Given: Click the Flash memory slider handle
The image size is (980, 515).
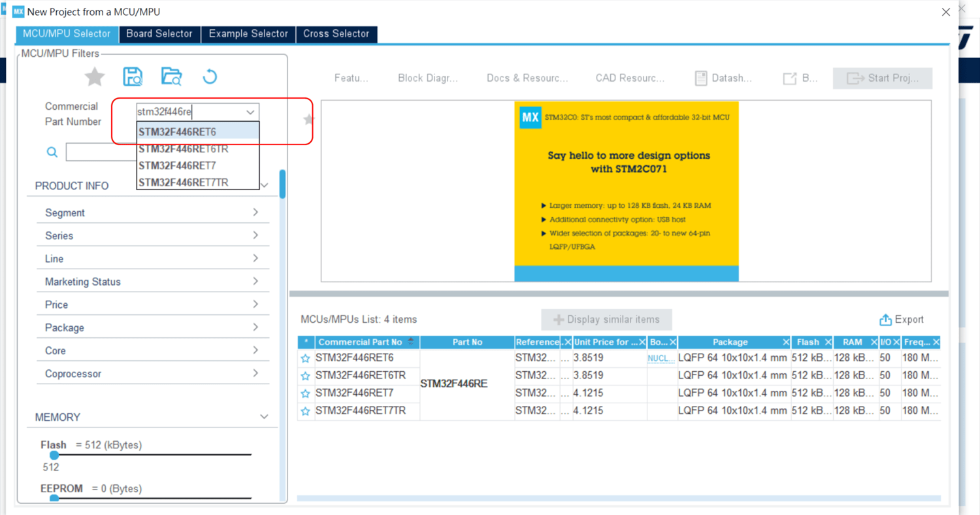Looking at the screenshot, I should (54, 455).
